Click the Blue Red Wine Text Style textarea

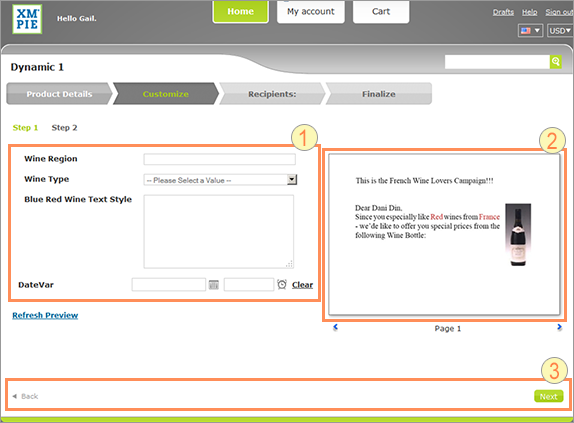(x=219, y=232)
